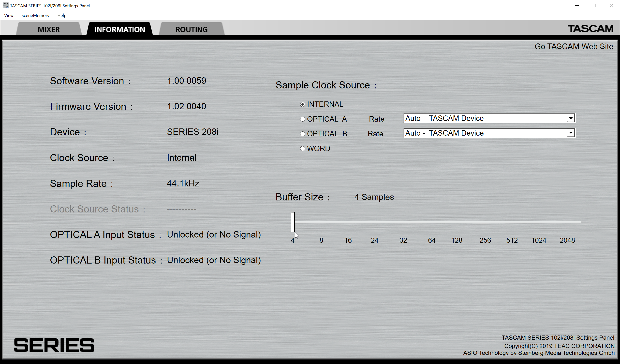This screenshot has height=364, width=620.
Task: Open the SceneMemory menu
Action: (x=35, y=15)
